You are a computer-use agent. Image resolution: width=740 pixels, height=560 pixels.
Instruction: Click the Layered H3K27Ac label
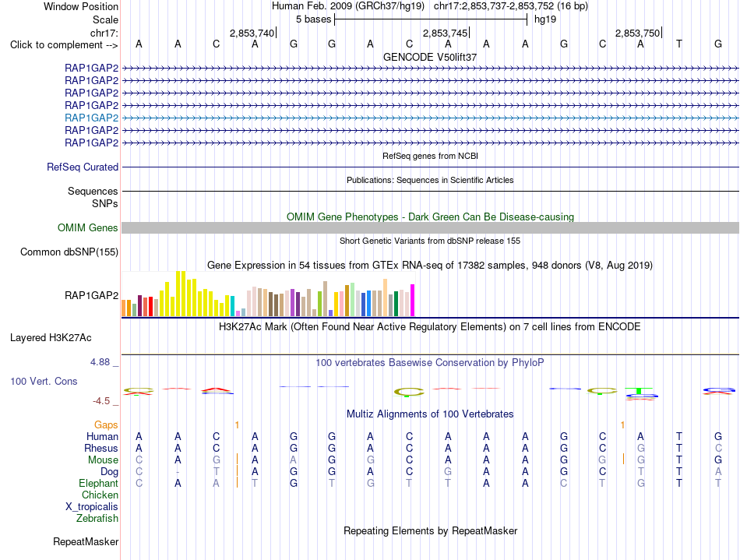pos(51,338)
